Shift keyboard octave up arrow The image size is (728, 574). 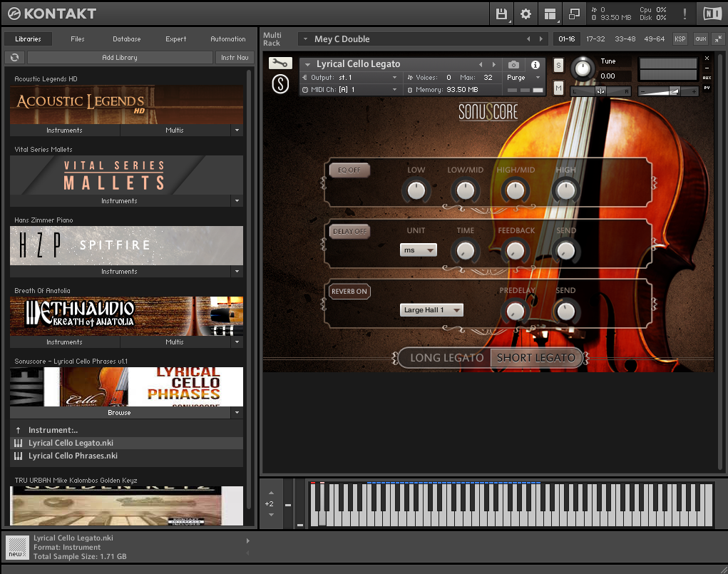click(271, 493)
